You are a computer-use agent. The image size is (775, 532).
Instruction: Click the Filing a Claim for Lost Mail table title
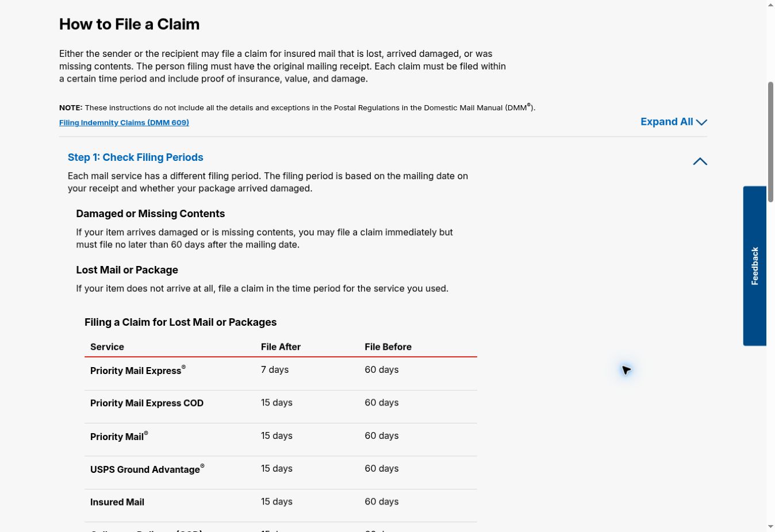click(181, 322)
